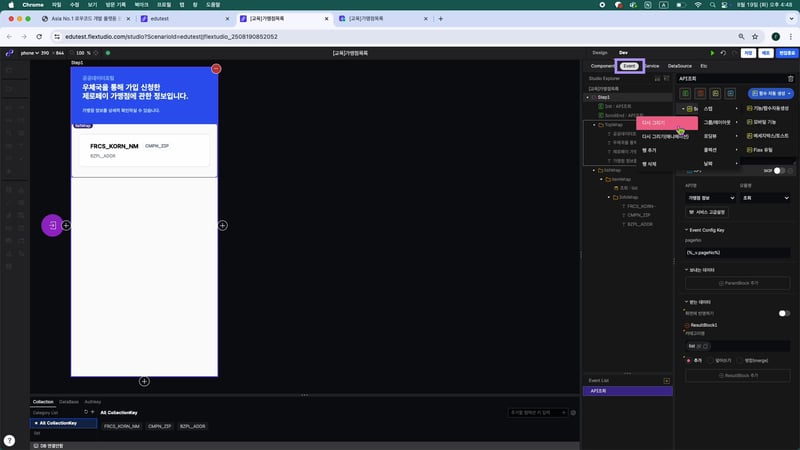Select the 추가 radio option
The image size is (800, 450).
[688, 360]
